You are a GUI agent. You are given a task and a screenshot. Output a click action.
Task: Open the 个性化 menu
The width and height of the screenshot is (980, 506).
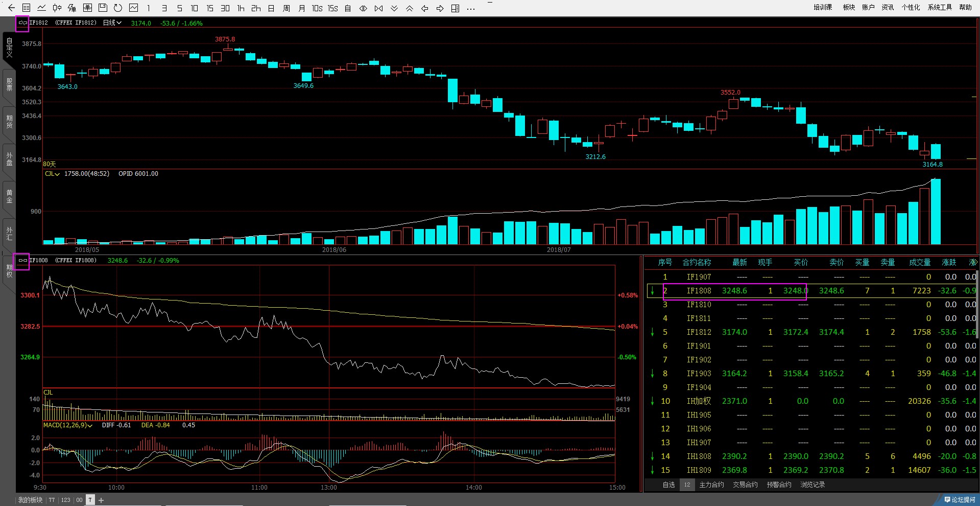click(911, 7)
